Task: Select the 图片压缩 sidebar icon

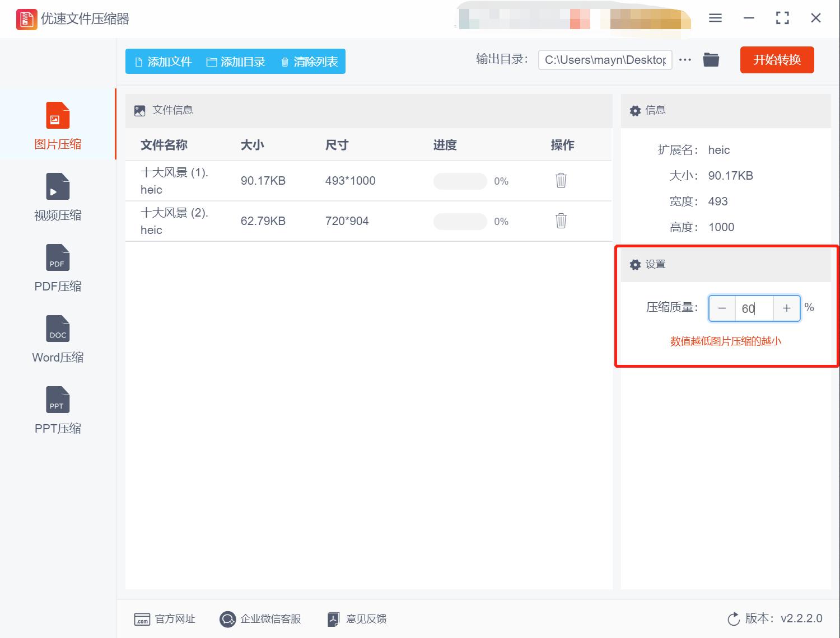Action: coord(57,123)
